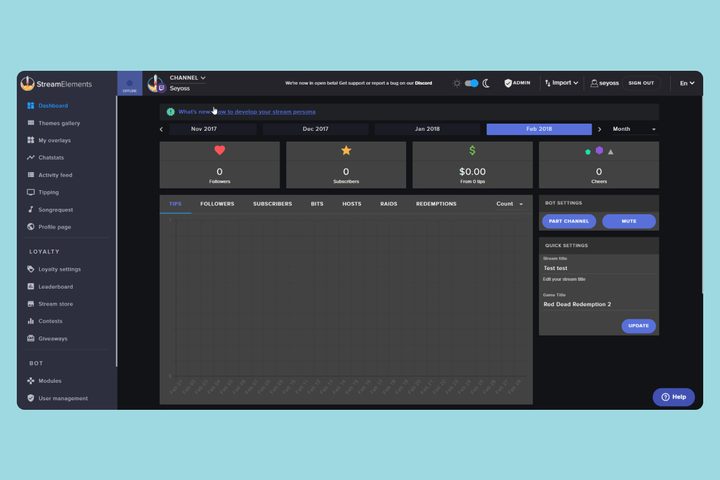Viewport: 720px width, 480px height.
Task: Open the En language dropdown
Action: click(x=687, y=83)
